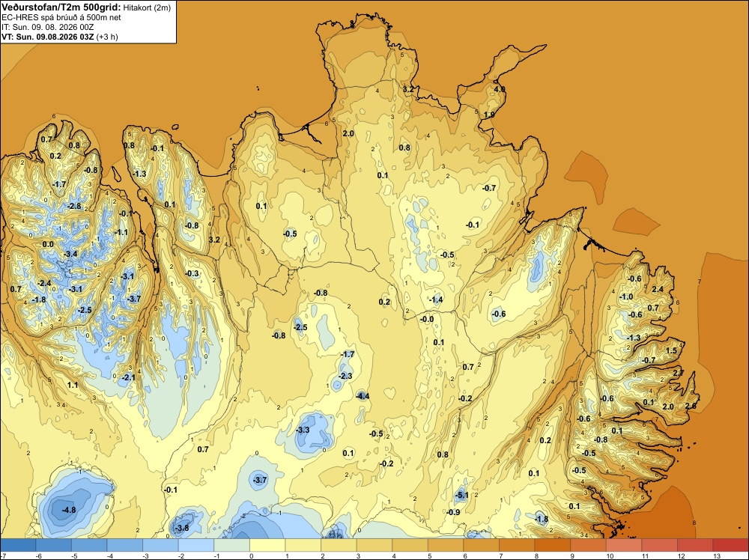
Task: Click the '-5.1' temperature value
Action: coord(461,496)
